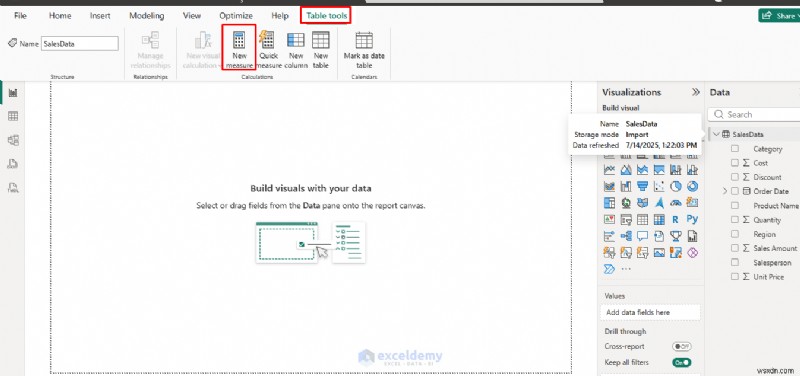Click the Share button
Viewport: 800px width, 376px height.
(779, 16)
